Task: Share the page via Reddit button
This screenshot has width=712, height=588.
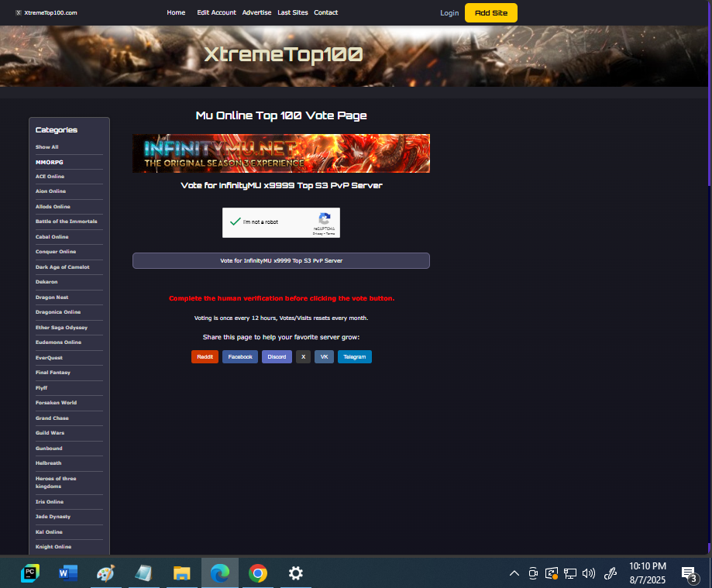Action: (205, 357)
